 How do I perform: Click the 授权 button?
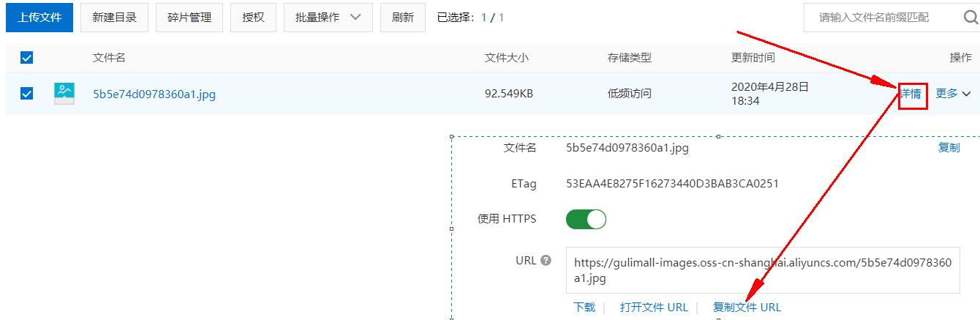point(253,18)
